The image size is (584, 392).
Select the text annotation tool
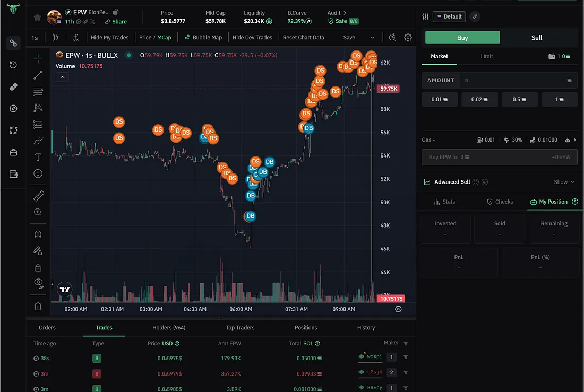click(38, 157)
